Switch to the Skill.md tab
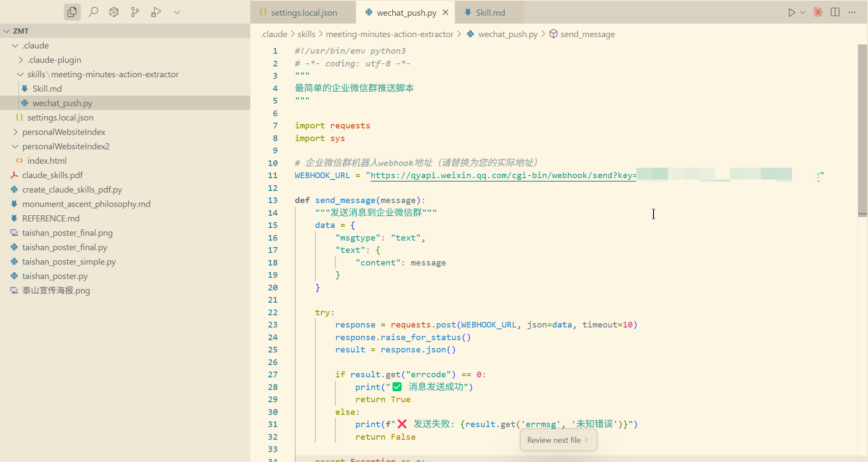 [x=490, y=13]
